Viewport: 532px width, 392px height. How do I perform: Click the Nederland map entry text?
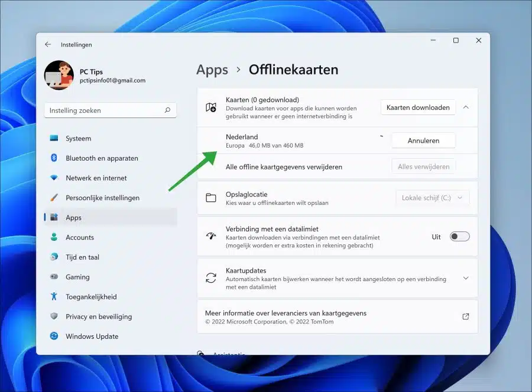[242, 137]
